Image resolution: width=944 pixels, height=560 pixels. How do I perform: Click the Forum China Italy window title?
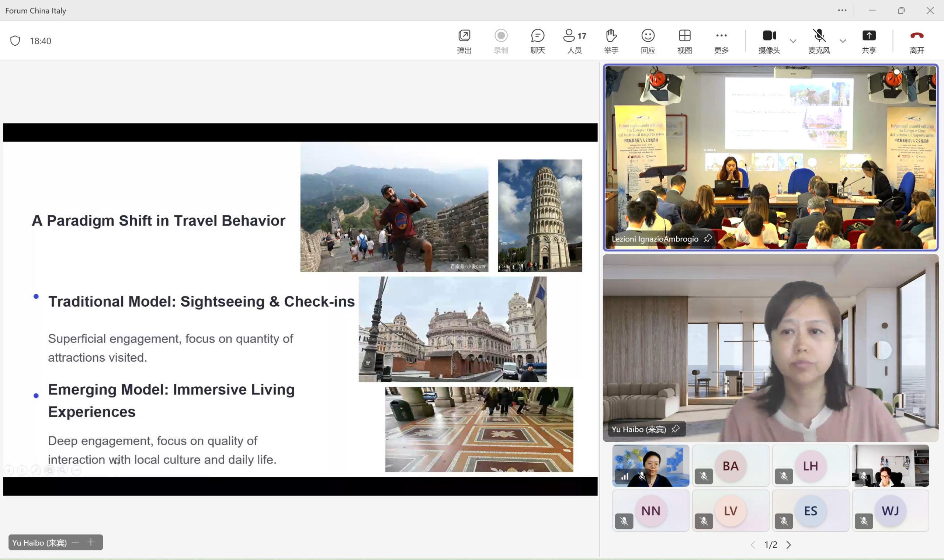pos(35,11)
